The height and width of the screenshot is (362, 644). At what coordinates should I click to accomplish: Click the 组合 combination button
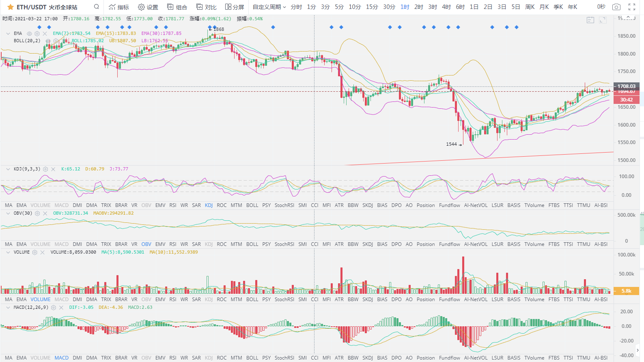pyautogui.click(x=177, y=7)
